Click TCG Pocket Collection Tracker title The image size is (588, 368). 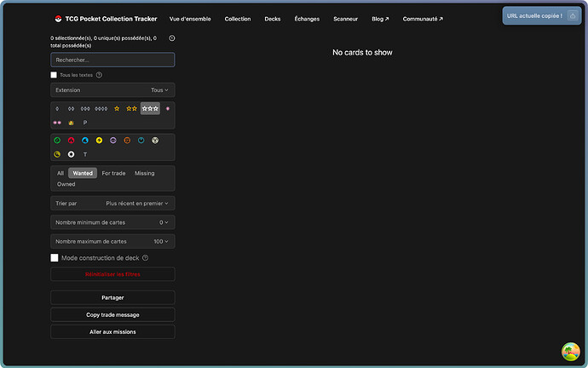[x=111, y=19]
